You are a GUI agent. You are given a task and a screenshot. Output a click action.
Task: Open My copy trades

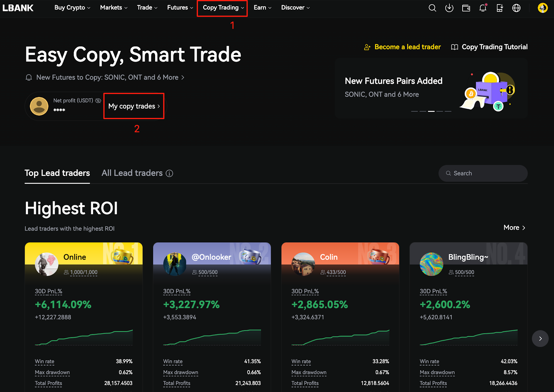point(134,106)
